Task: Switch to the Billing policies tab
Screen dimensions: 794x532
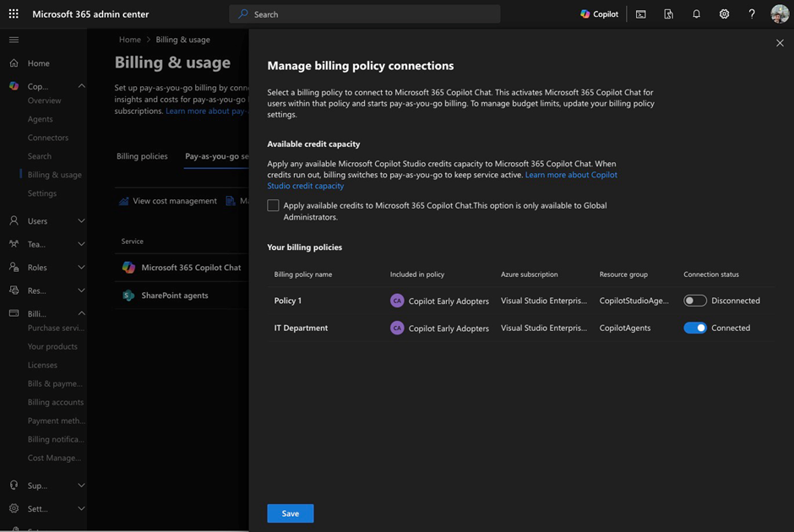Action: [x=142, y=156]
